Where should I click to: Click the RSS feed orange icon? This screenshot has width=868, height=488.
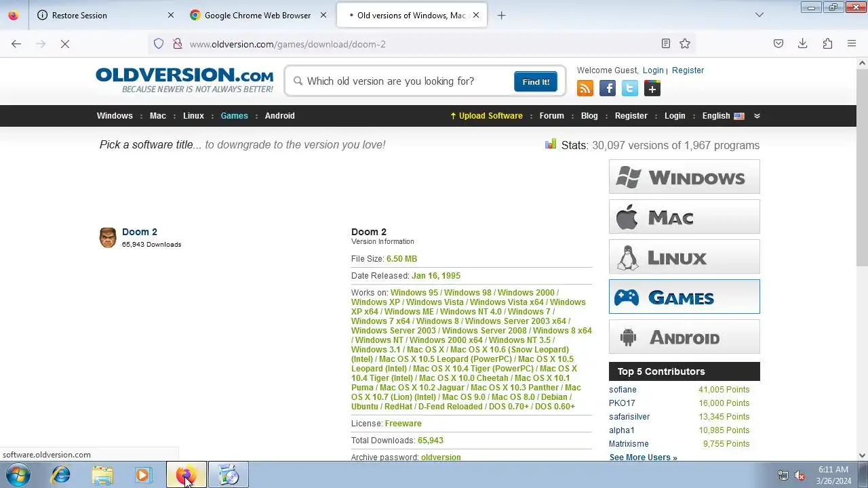pos(585,89)
